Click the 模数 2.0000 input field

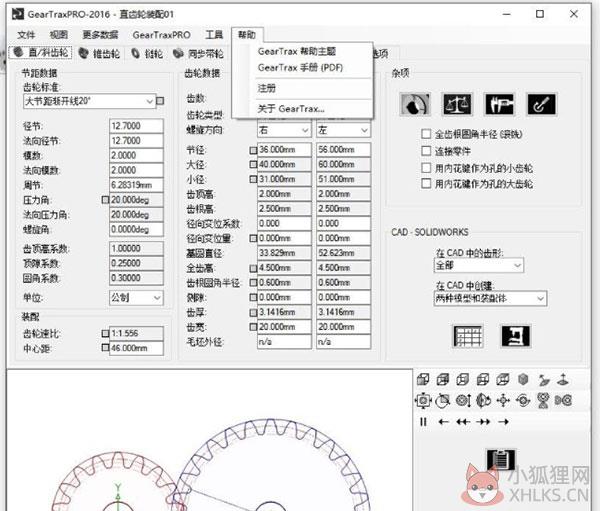pos(136,155)
